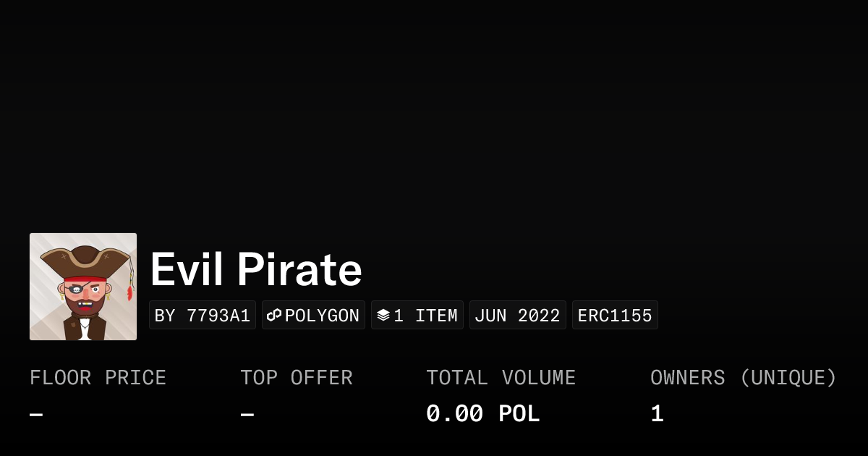Click the Polygon chain logo icon
868x456 pixels.
coord(274,316)
